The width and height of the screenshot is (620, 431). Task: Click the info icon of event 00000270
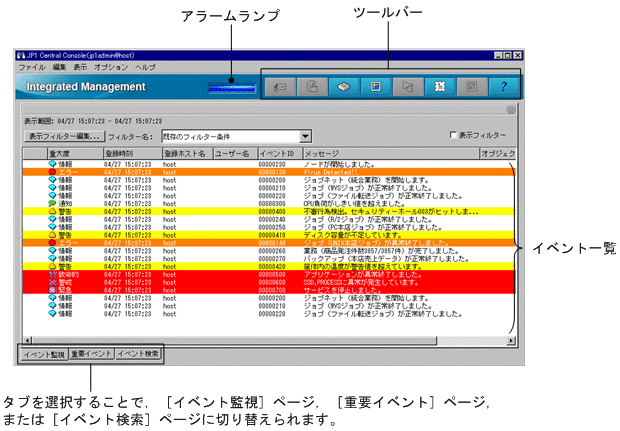click(x=52, y=259)
